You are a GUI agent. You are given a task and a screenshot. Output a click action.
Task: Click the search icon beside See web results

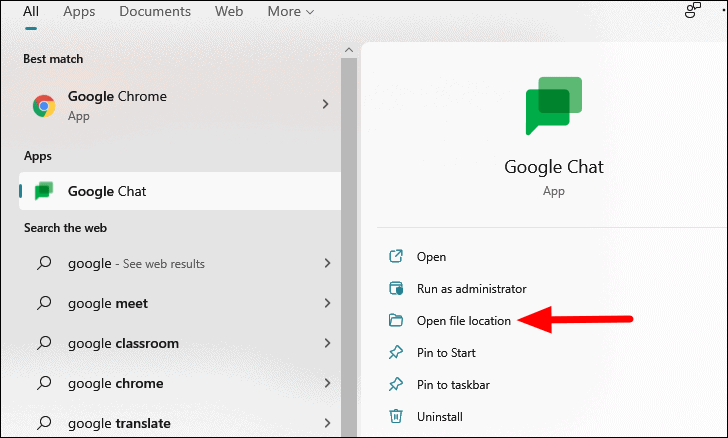tap(44, 263)
